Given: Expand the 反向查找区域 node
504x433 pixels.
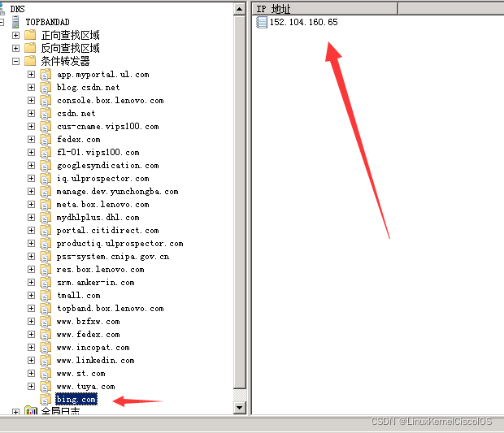Looking at the screenshot, I should [x=15, y=48].
